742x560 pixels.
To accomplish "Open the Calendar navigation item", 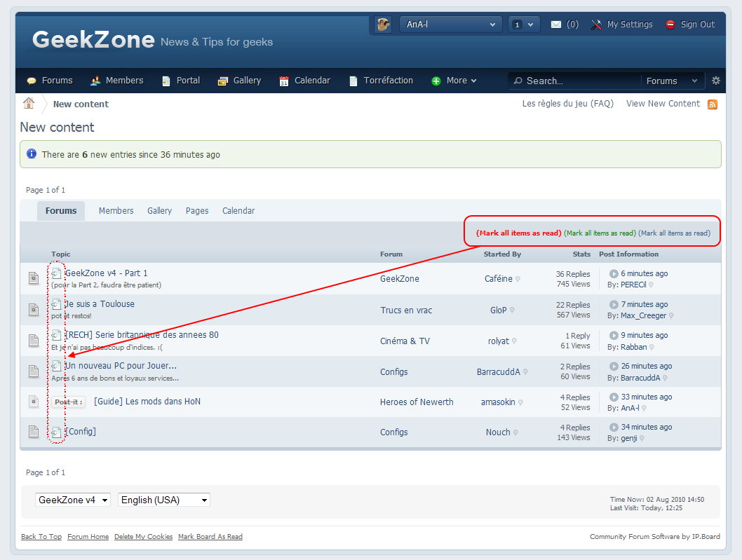I will 305,81.
